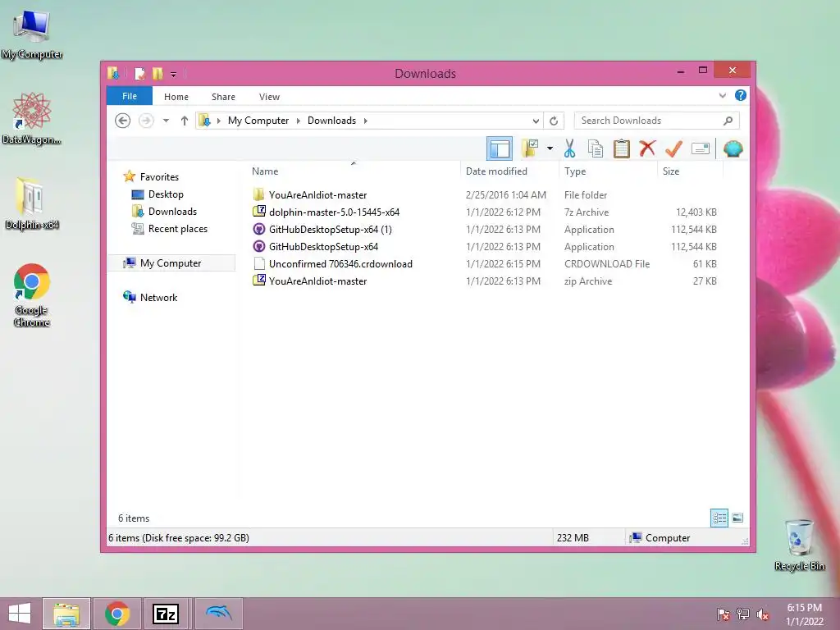Click the Downloads folder icon in title bar
Screen dimensions: 840x630
113,73
